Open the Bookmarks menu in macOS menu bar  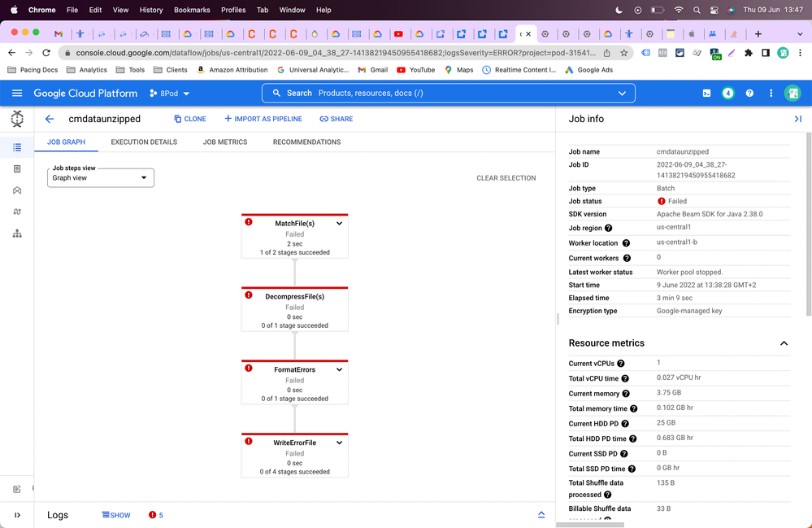tap(192, 10)
